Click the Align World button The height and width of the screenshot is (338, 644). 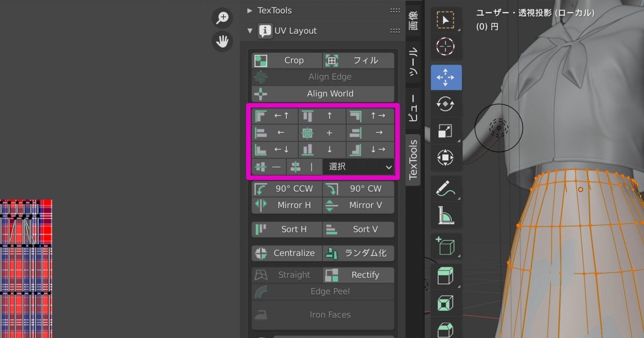pyautogui.click(x=322, y=94)
